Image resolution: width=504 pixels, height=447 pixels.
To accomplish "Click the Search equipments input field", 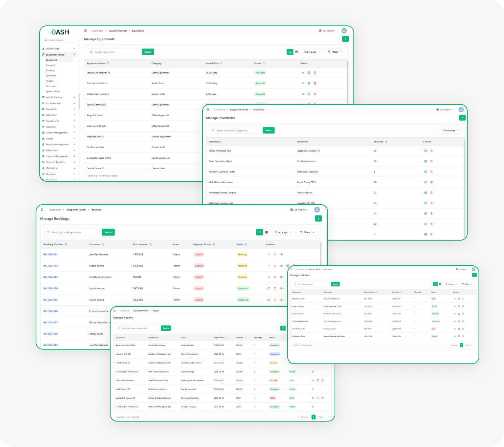I will click(x=114, y=52).
